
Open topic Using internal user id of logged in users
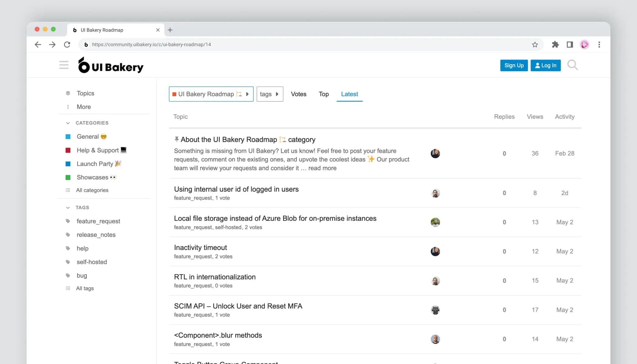[236, 189]
